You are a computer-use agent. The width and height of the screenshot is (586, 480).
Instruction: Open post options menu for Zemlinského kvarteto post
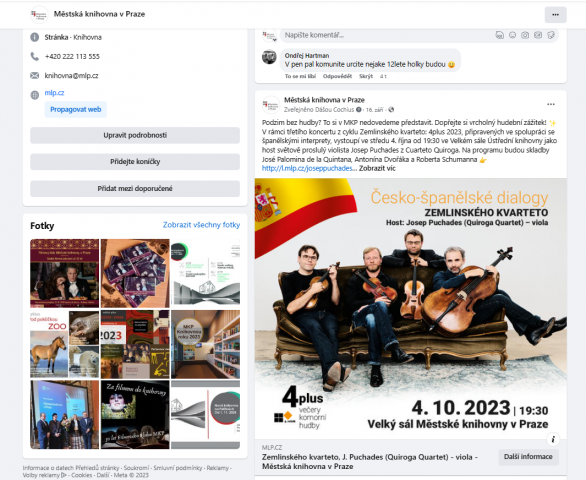pos(551,104)
